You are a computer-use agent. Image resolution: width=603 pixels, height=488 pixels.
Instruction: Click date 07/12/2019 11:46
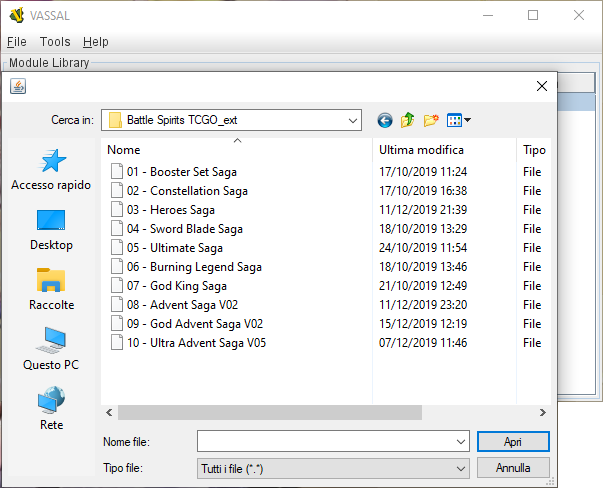423,343
